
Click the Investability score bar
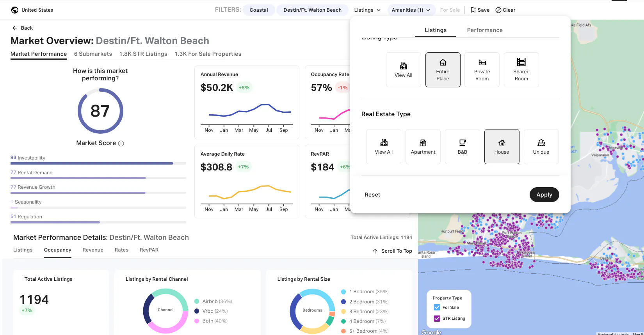coord(98,163)
